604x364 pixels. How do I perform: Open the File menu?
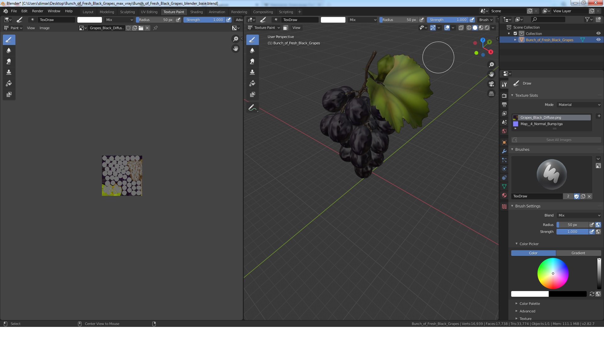coord(14,11)
